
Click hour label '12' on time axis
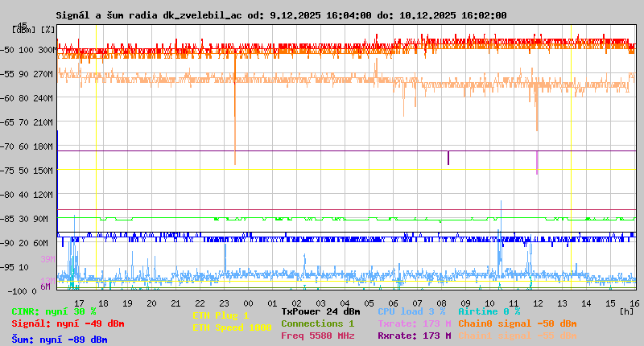[x=538, y=303]
